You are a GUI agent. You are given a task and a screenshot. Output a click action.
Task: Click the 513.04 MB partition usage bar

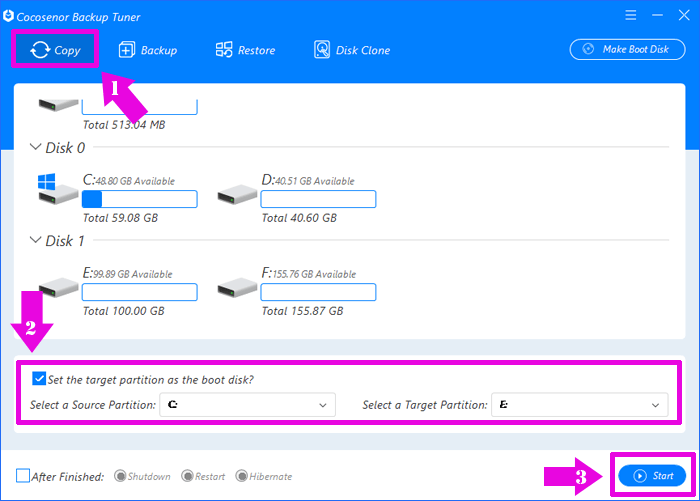(140, 107)
